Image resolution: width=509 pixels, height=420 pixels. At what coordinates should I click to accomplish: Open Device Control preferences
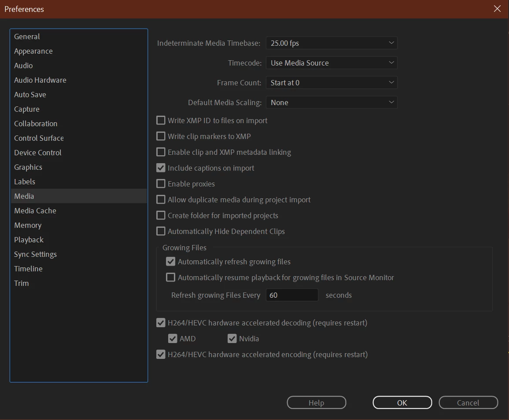click(x=79, y=153)
